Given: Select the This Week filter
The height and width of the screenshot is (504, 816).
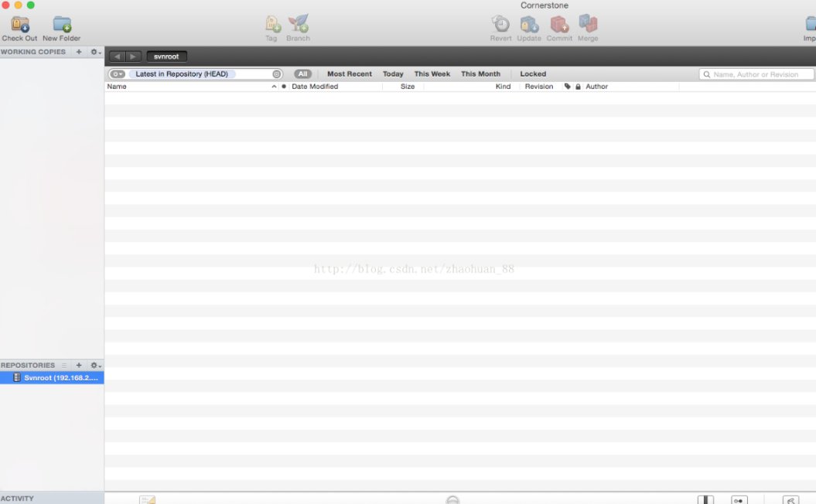Looking at the screenshot, I should pyautogui.click(x=432, y=74).
